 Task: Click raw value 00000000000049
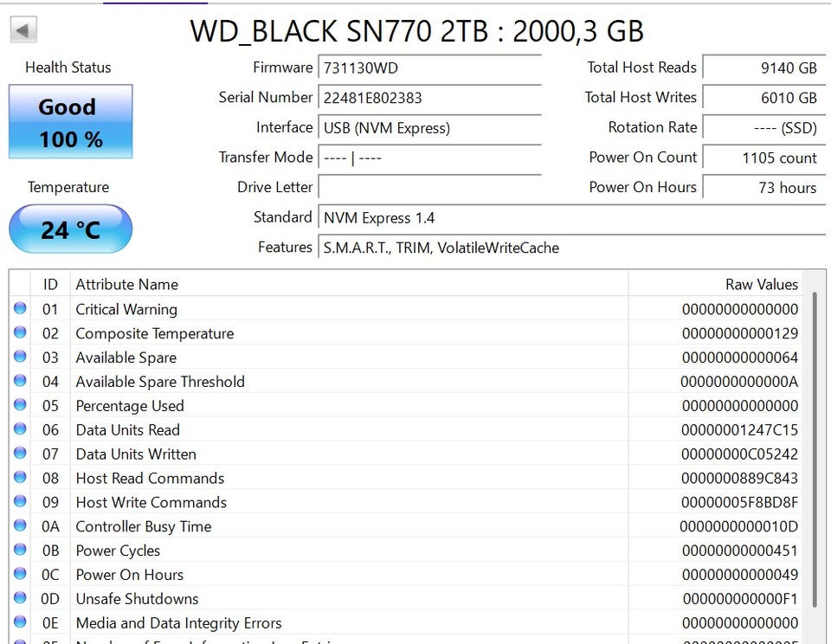coord(740,575)
